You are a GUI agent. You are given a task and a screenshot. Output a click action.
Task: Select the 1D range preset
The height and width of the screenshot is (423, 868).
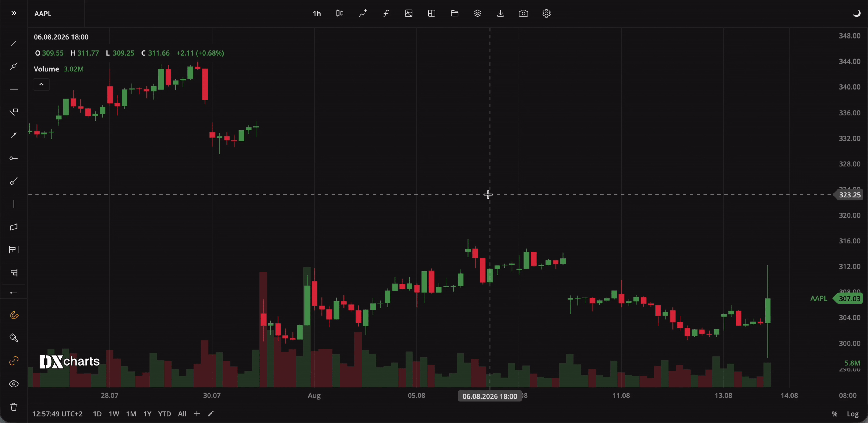tap(97, 414)
